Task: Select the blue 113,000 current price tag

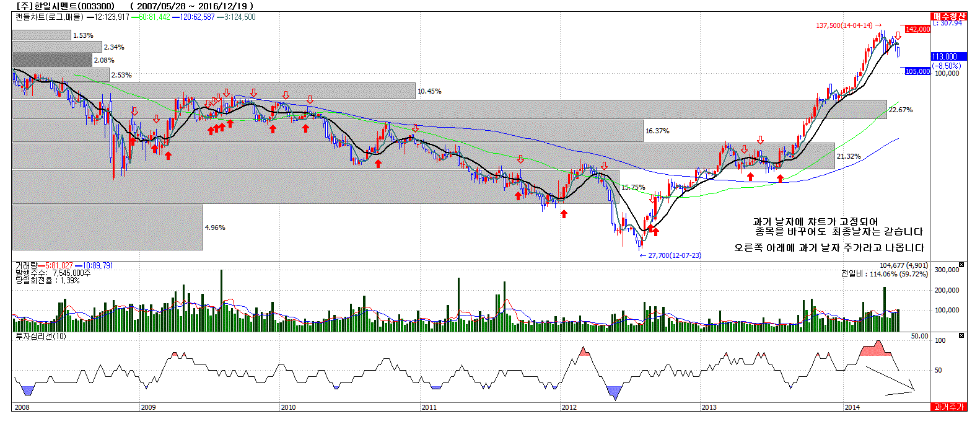Action: [x=945, y=56]
